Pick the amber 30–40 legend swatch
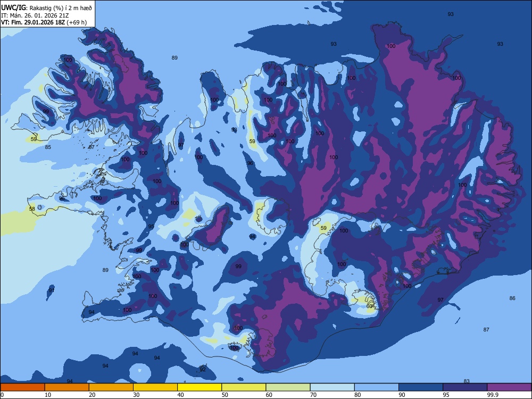Image resolution: width=532 pixels, height=399 pixels. pyautogui.click(x=155, y=387)
